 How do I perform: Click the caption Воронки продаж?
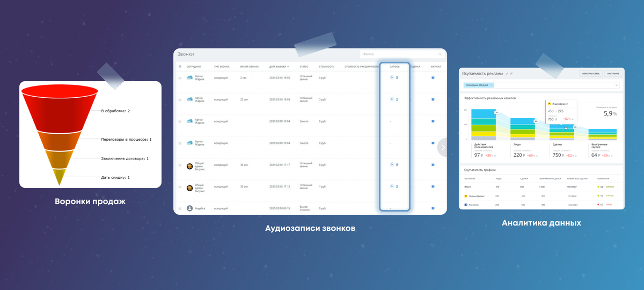(x=90, y=202)
